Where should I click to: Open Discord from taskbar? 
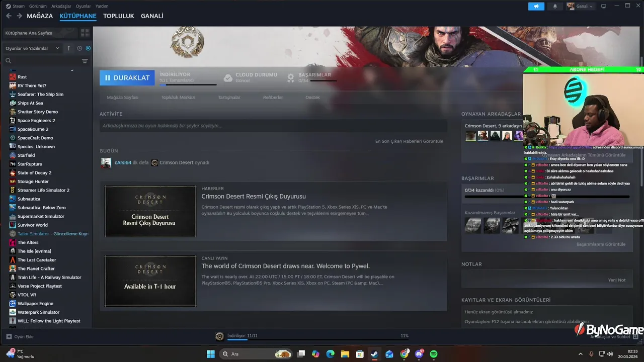point(419,354)
